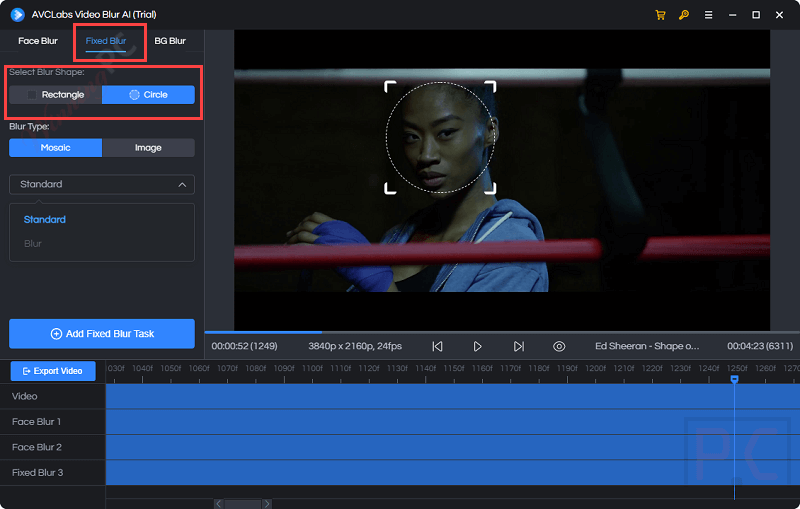
Task: Close the AVCLabs window
Action: click(x=779, y=15)
